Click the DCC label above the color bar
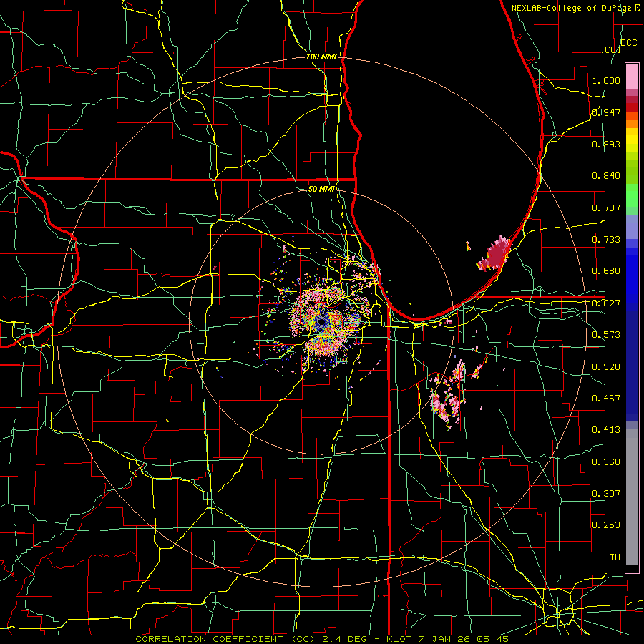The width and height of the screenshot is (644, 644). point(628,43)
